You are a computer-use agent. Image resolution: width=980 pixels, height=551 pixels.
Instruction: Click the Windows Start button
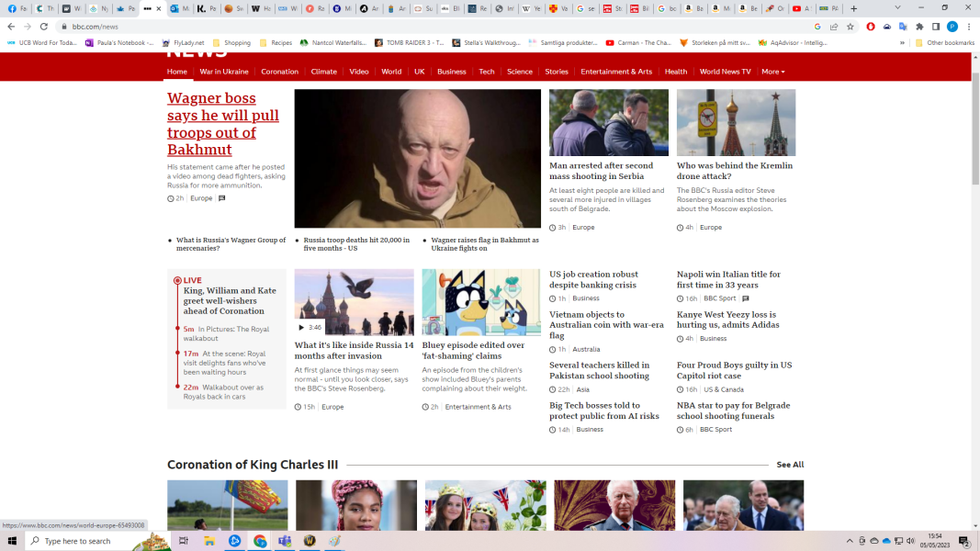click(11, 541)
